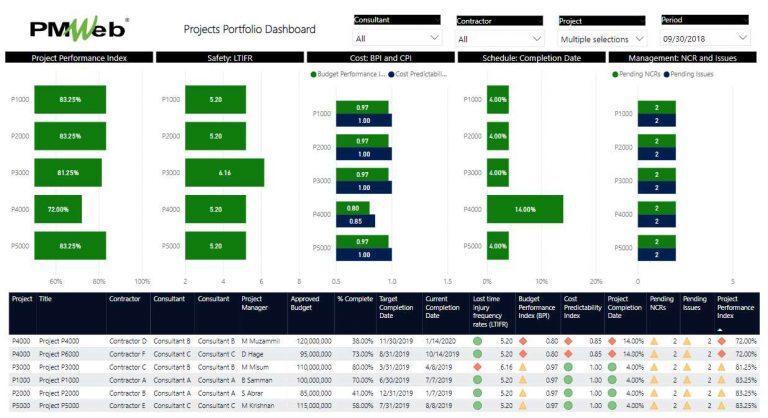Click yellow triangle Pending NCRs icon in P5000 row

[x=655, y=407]
